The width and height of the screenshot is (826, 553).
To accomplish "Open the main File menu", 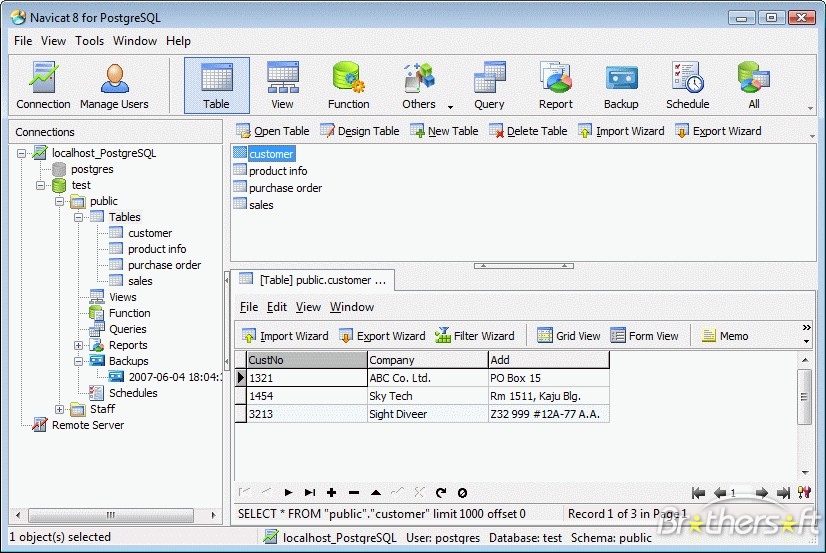I will point(23,41).
